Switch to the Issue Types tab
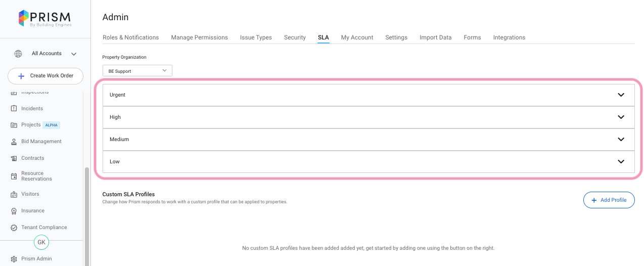 [256, 37]
